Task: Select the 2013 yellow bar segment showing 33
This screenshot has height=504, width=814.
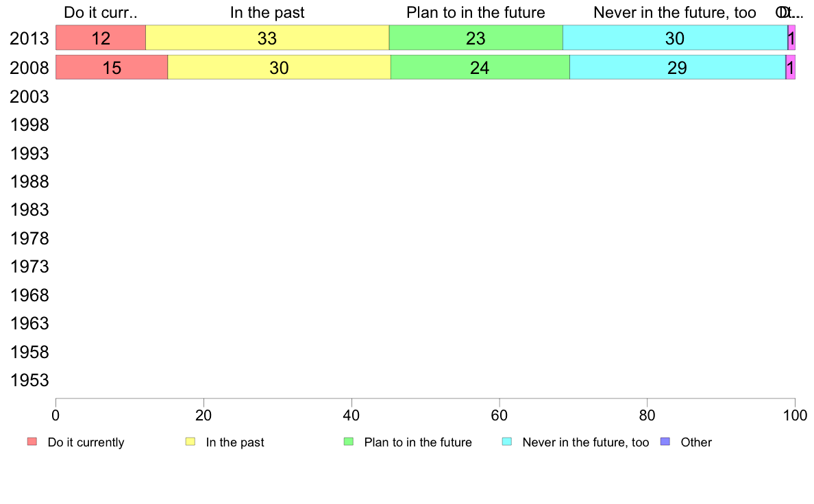Action: pyautogui.click(x=267, y=38)
